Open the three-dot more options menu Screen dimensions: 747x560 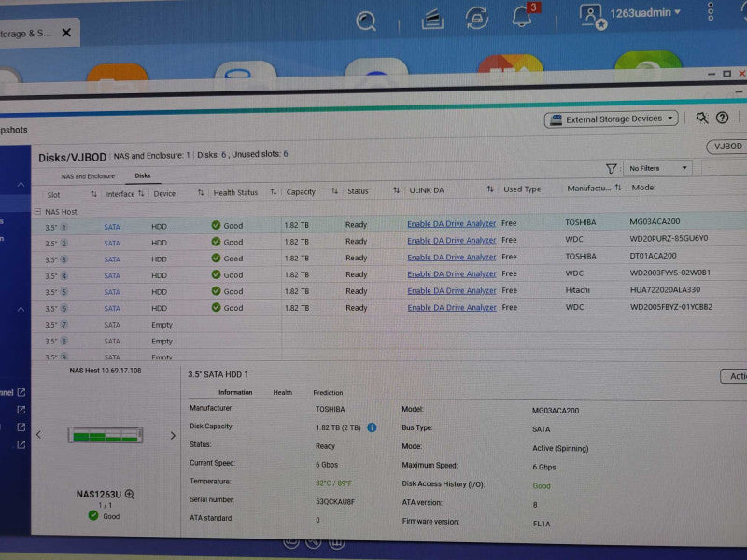[x=711, y=11]
